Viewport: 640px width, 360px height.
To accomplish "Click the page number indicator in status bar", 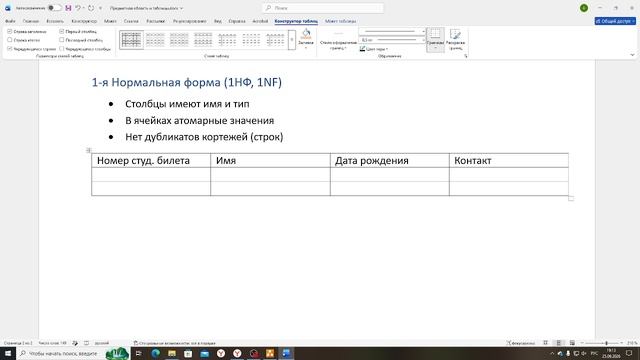I will click(18, 343).
